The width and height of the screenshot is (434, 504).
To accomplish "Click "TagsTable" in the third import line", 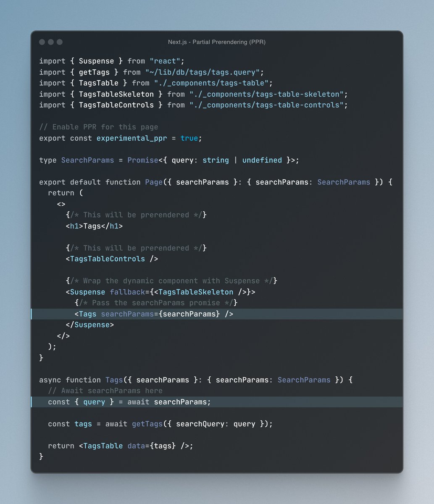I will click(99, 83).
